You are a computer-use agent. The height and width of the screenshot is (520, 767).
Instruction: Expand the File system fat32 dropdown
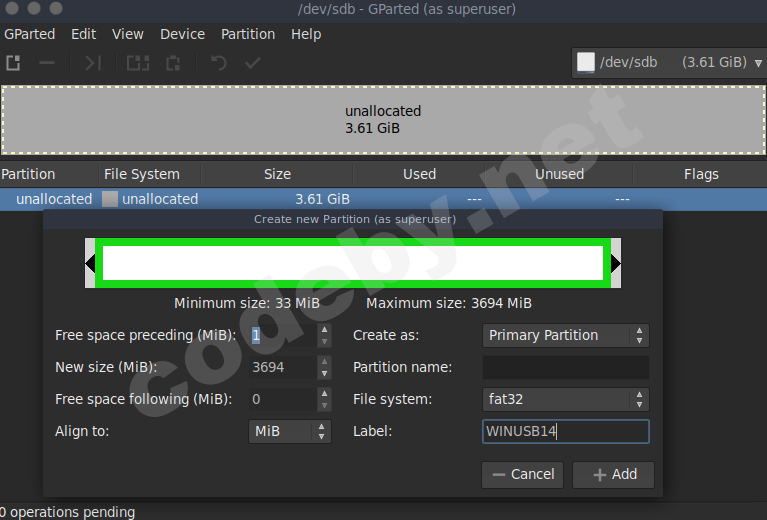(565, 399)
